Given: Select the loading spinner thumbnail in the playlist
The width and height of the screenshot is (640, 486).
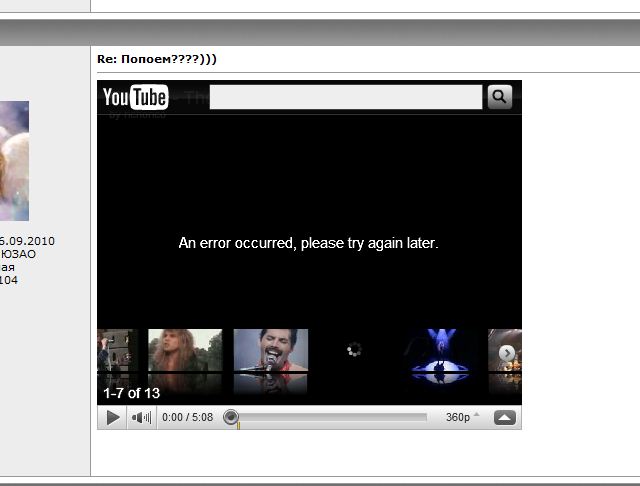Looking at the screenshot, I should [354, 351].
